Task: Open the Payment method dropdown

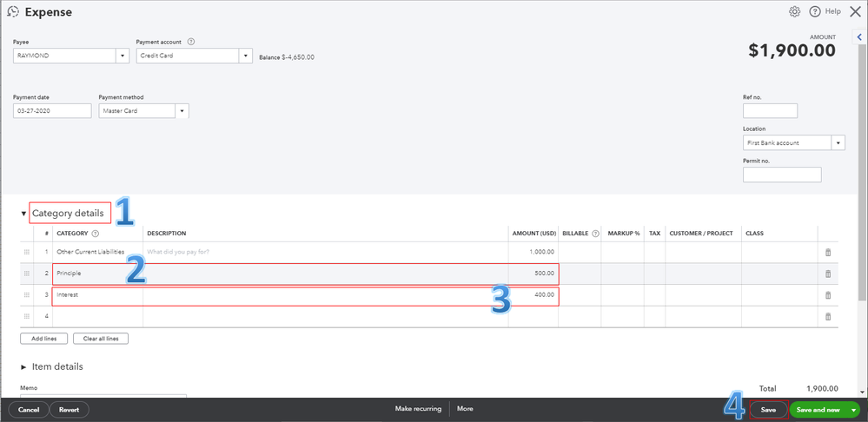Action: point(182,110)
